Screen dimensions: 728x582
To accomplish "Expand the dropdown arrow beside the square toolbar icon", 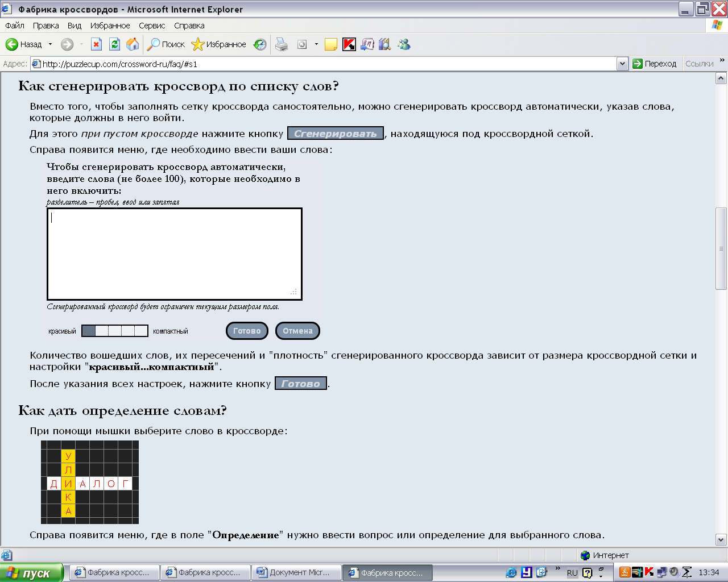I will 316,44.
